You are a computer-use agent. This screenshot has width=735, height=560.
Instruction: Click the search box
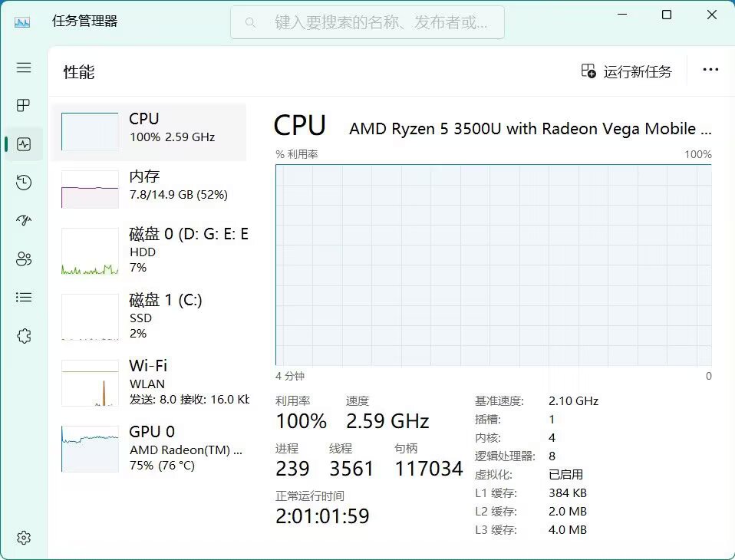[367, 22]
